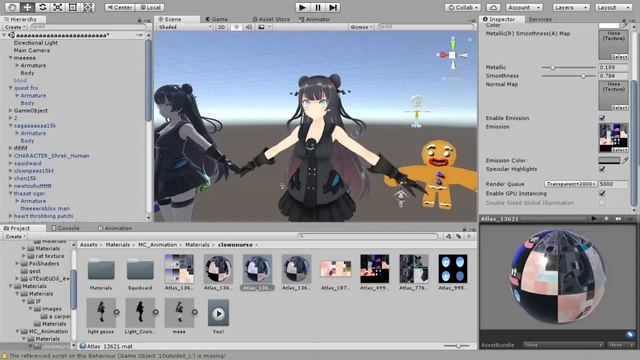
Task: Start Play mode
Action: click(302, 7)
